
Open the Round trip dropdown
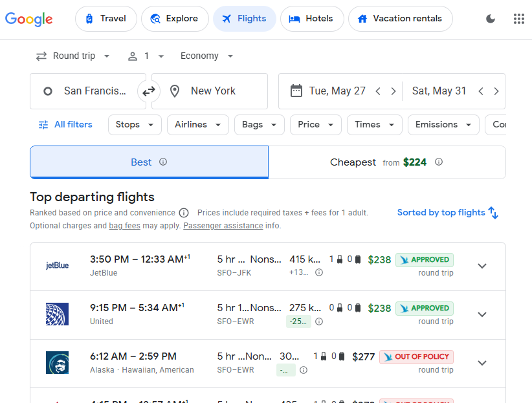tap(73, 56)
